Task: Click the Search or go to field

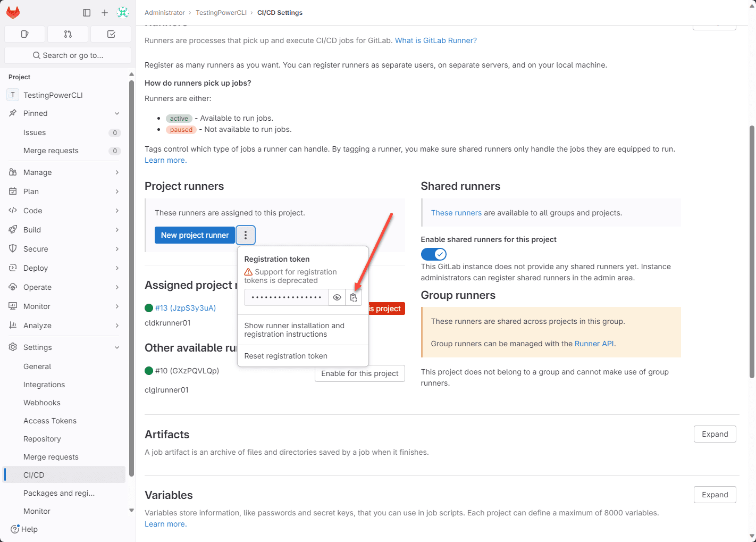Action: [68, 55]
